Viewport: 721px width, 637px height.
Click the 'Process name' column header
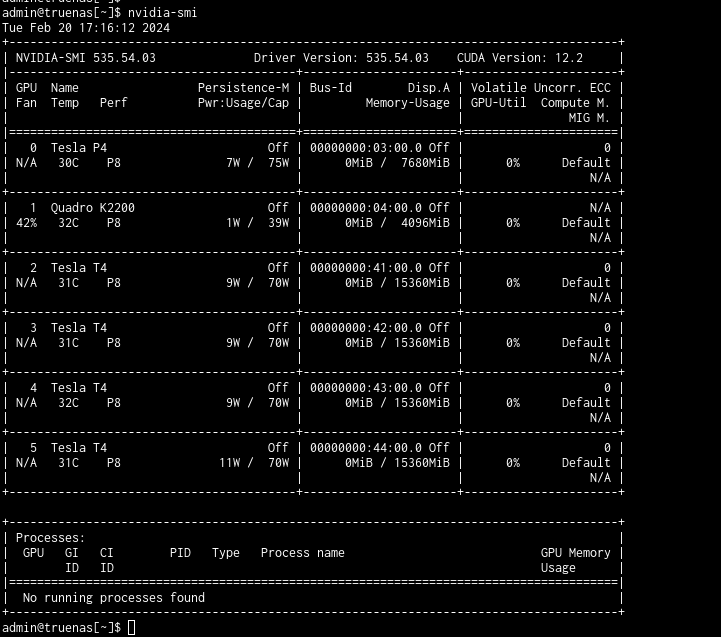pos(303,553)
